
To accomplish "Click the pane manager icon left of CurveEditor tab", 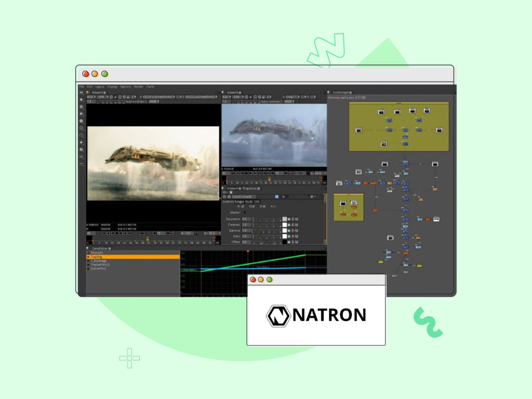I will point(87,248).
